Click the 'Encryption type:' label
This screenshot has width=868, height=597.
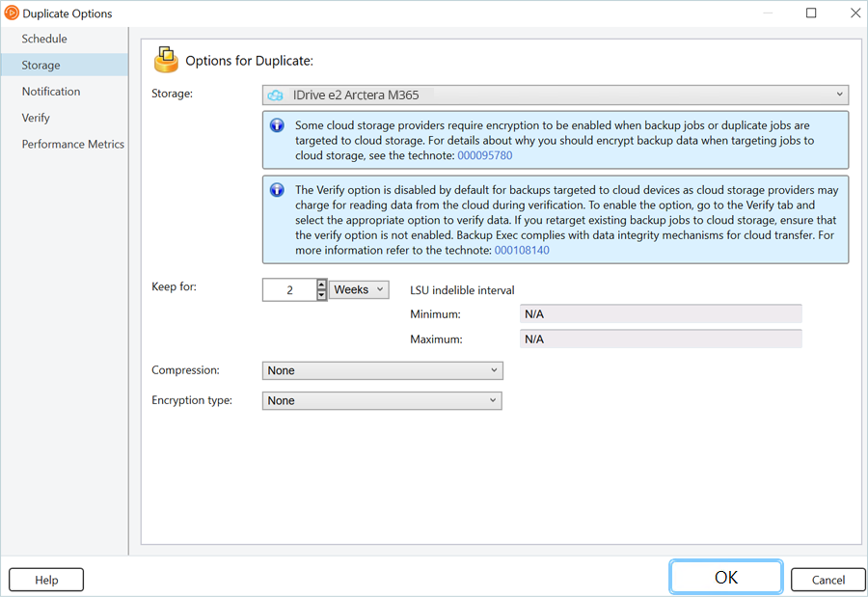pos(192,400)
